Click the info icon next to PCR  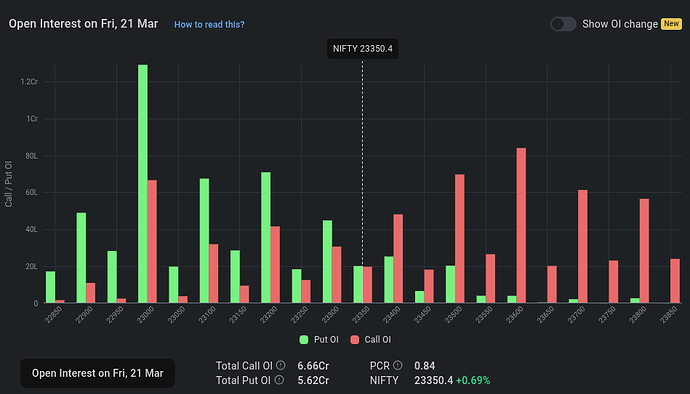[397, 365]
